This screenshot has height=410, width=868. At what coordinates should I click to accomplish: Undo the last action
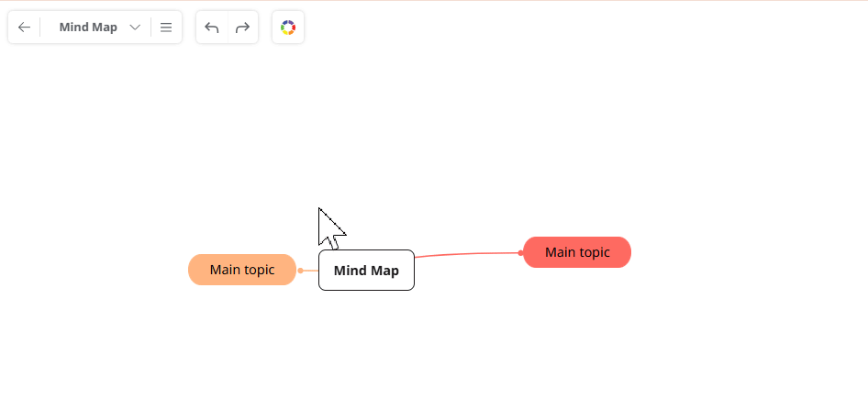(212, 28)
